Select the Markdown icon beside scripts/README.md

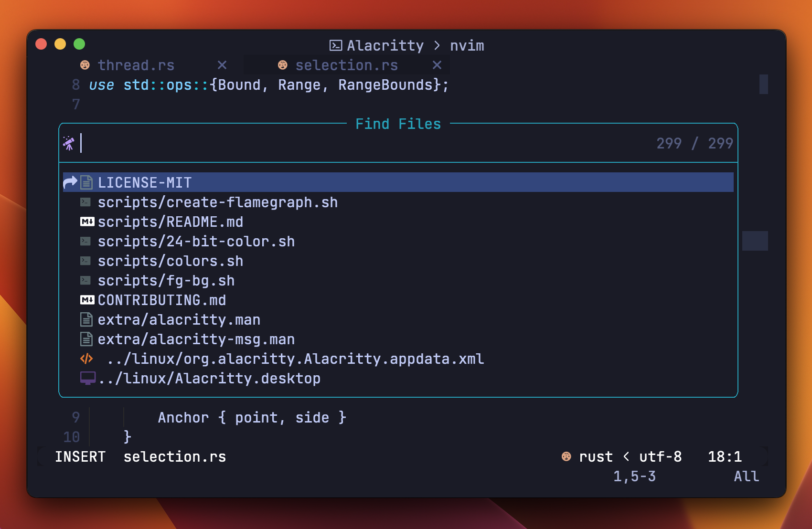[x=86, y=222]
